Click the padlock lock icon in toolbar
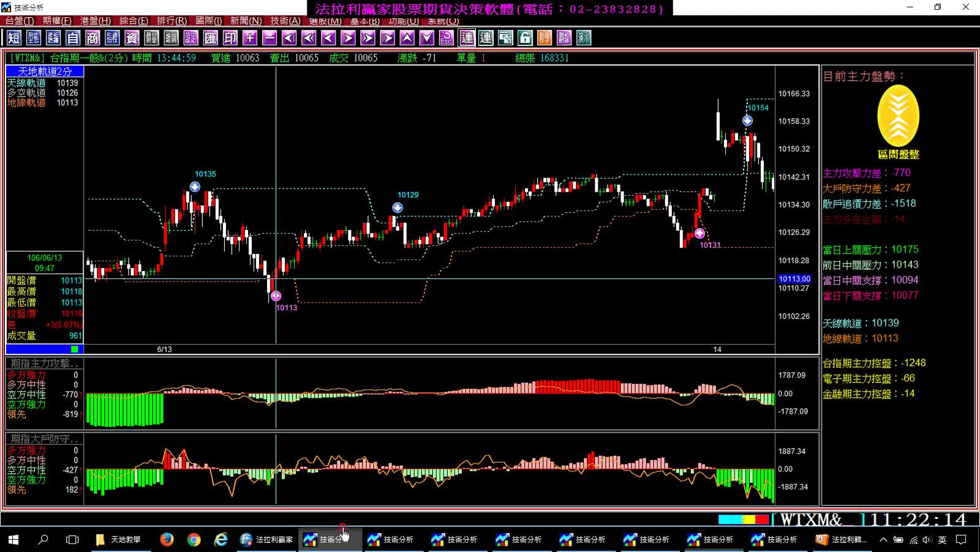Viewport: 980px width, 552px height. [525, 38]
